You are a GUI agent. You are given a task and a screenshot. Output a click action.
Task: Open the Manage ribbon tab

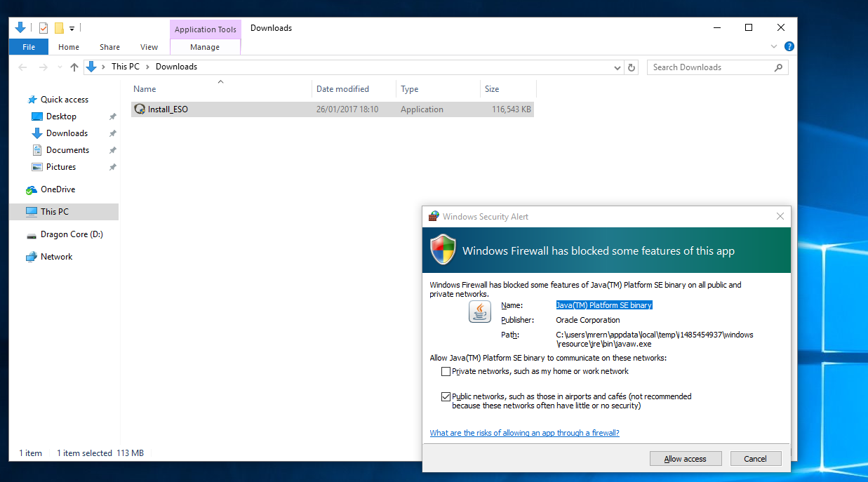pyautogui.click(x=205, y=47)
